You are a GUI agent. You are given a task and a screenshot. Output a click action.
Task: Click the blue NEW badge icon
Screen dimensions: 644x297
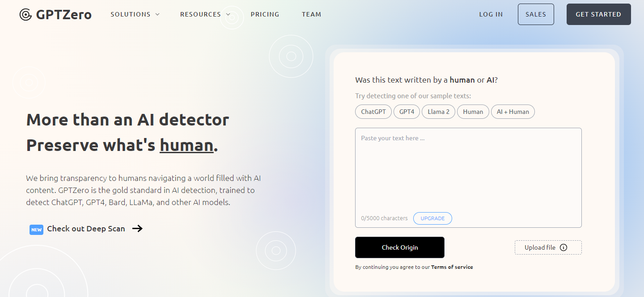tap(36, 230)
